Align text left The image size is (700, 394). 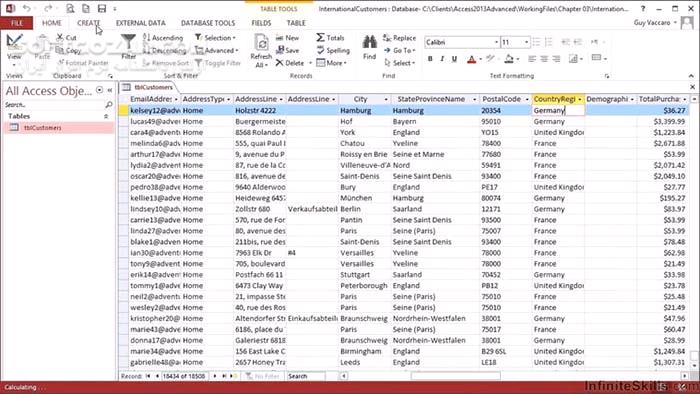532,58
